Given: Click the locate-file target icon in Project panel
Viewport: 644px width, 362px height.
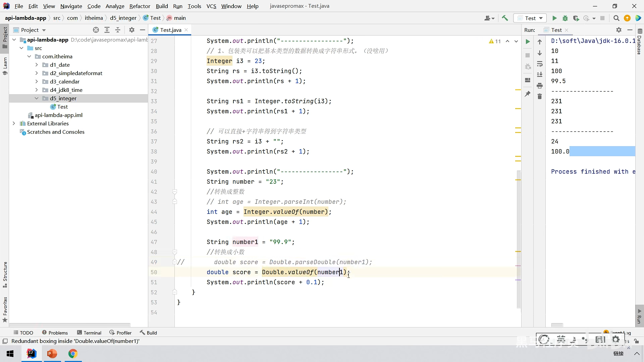Looking at the screenshot, I should (x=96, y=30).
